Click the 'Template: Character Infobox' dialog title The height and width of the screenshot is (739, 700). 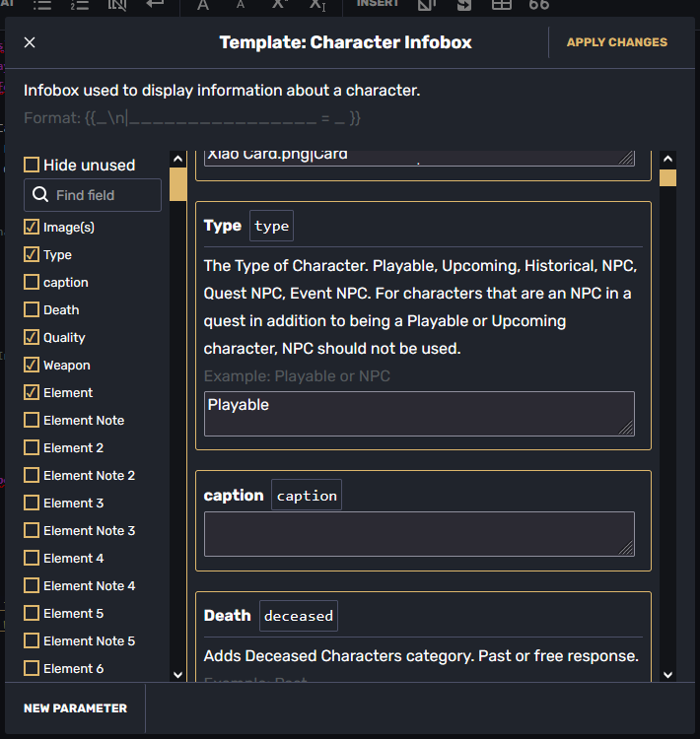point(346,42)
